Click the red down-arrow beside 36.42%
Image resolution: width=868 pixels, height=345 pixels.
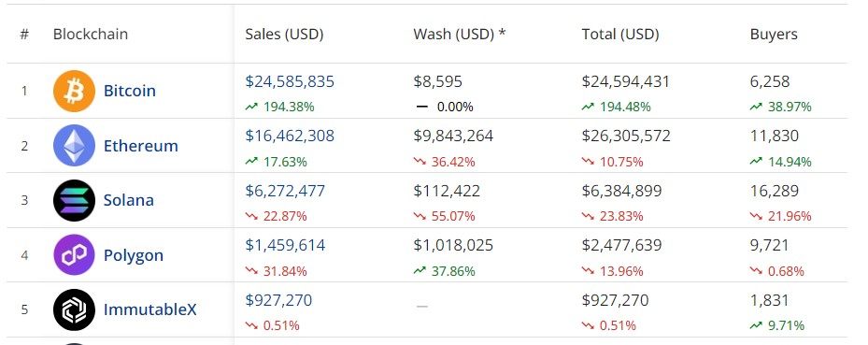[420, 163]
